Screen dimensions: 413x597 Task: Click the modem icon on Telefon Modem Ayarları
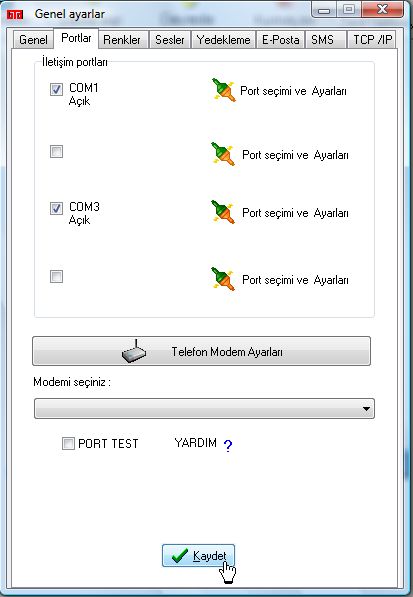click(x=134, y=351)
